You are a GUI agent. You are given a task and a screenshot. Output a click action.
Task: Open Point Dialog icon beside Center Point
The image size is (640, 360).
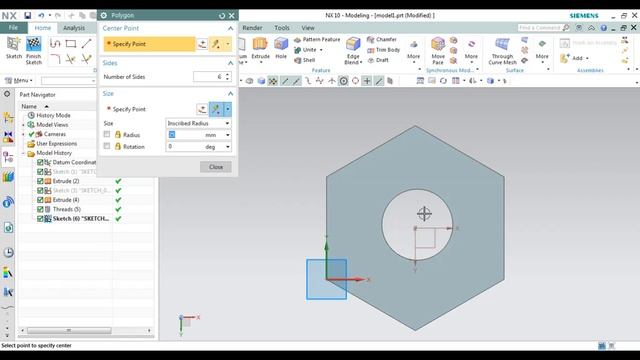pos(202,44)
